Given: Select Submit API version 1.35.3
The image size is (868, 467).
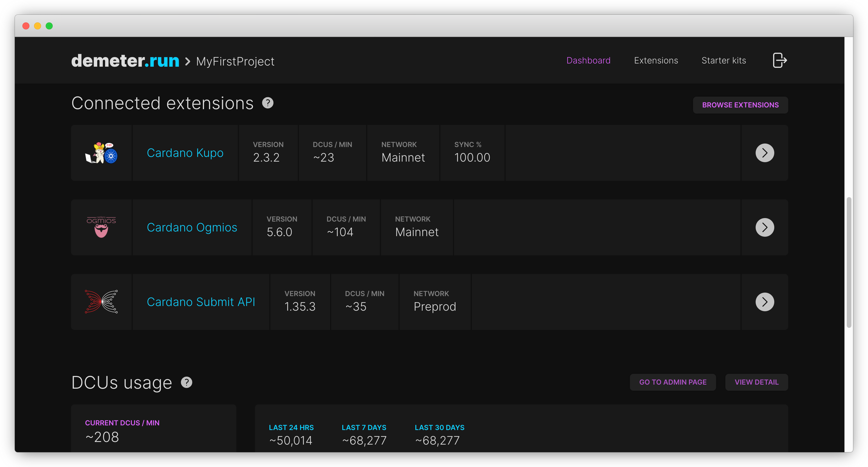Looking at the screenshot, I should [300, 307].
